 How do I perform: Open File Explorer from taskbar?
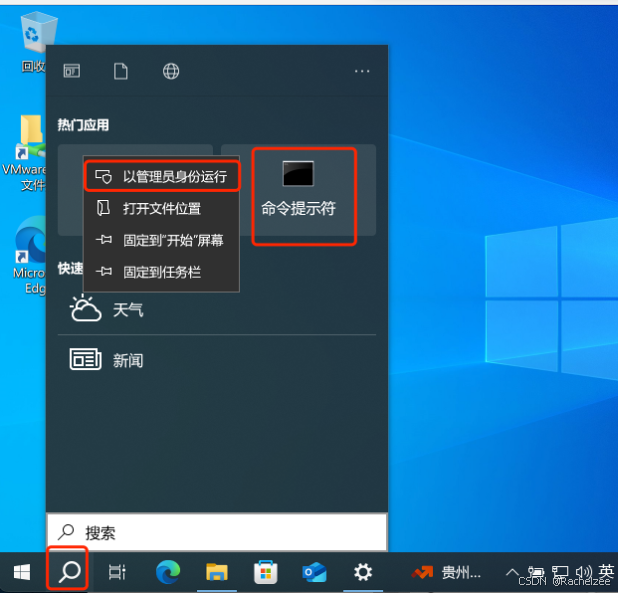coord(217,572)
